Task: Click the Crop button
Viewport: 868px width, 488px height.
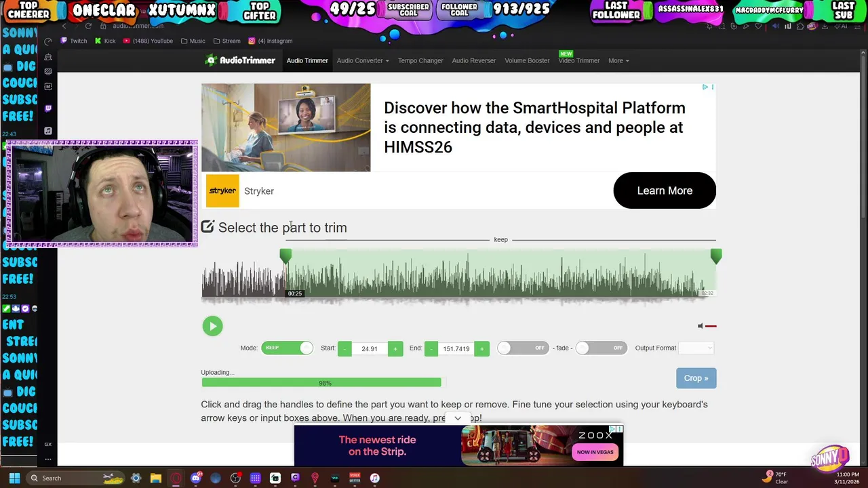Action: click(x=696, y=378)
